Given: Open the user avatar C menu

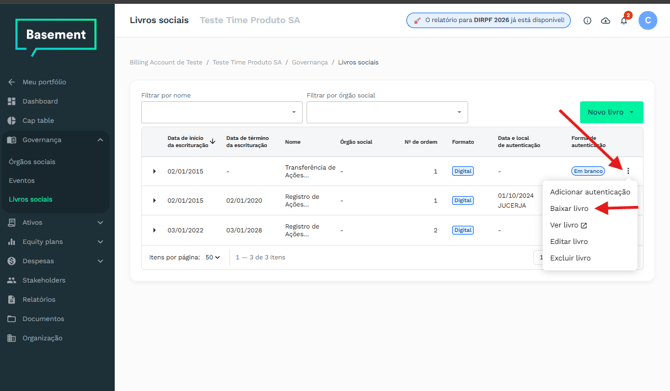Looking at the screenshot, I should click(648, 21).
